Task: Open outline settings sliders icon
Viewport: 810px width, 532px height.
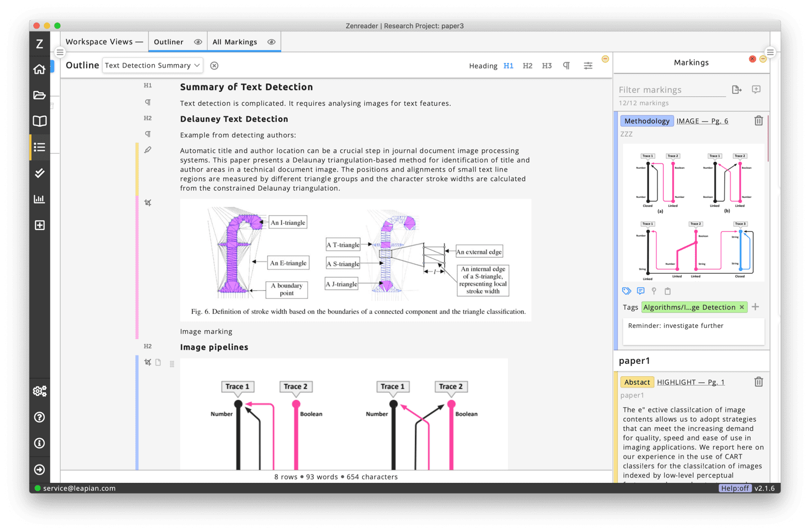Action: click(588, 66)
